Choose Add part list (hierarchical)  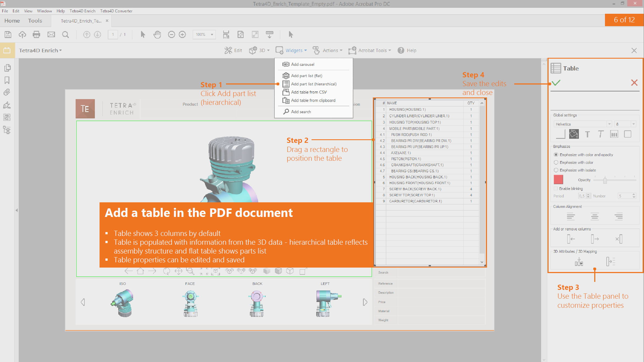[x=313, y=84]
